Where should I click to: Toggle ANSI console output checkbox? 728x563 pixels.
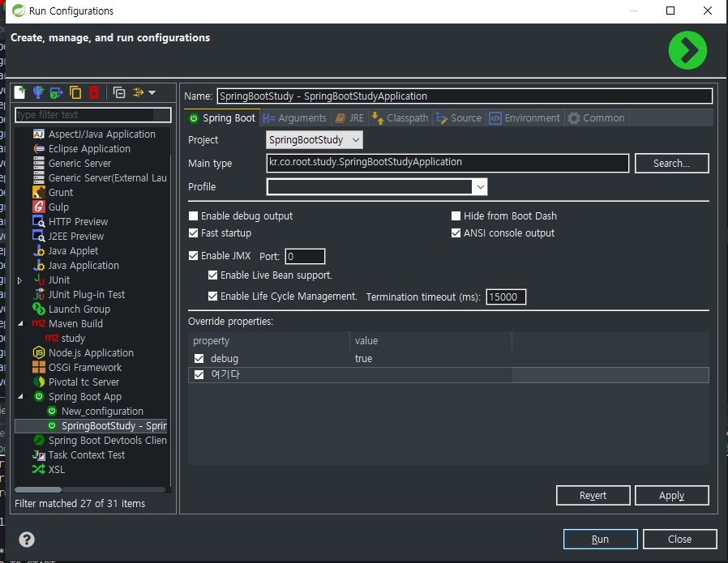coord(456,233)
